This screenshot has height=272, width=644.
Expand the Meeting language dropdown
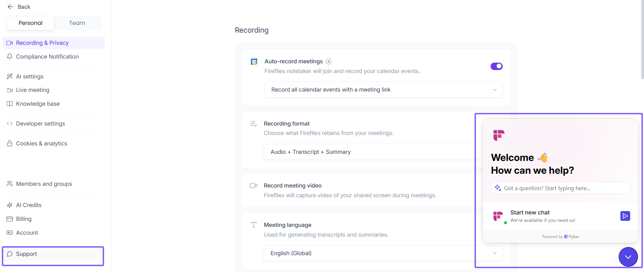383,253
